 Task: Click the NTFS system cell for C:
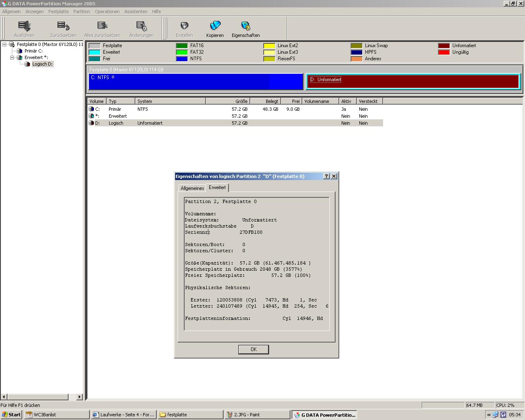[143, 109]
